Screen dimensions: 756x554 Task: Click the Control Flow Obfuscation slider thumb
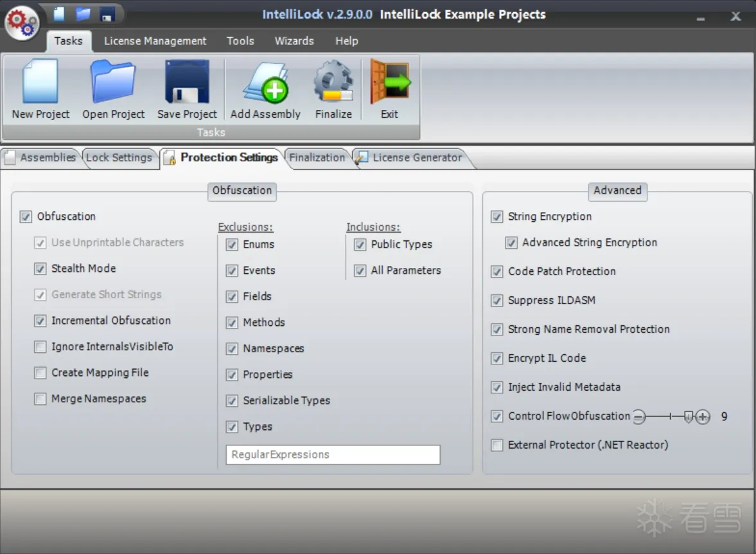689,416
